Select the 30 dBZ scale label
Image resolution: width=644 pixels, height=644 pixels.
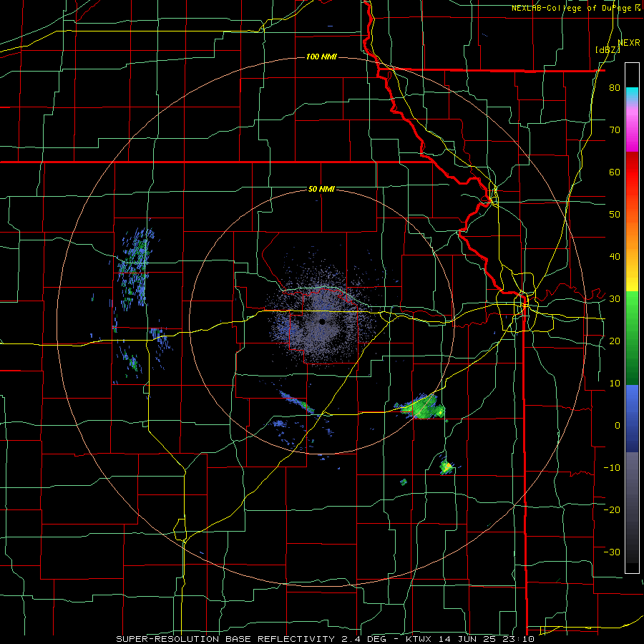[x=615, y=298]
